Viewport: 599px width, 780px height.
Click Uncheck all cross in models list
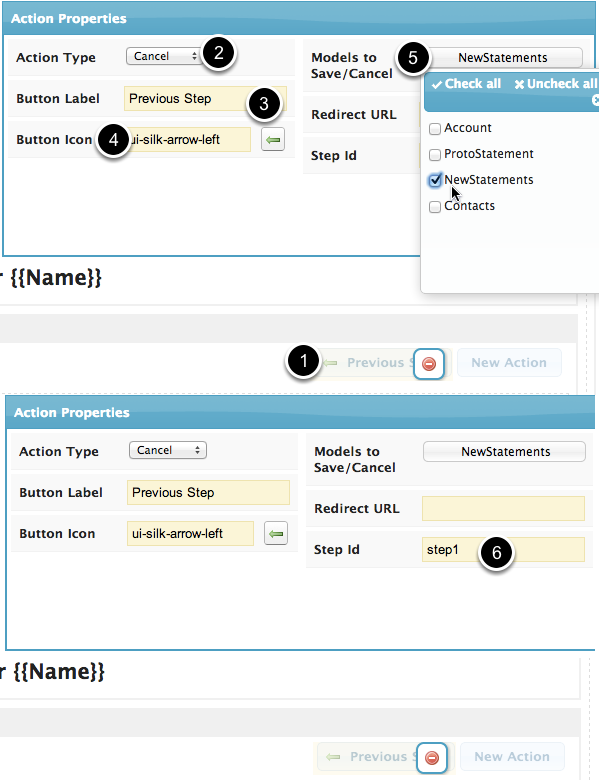(519, 85)
